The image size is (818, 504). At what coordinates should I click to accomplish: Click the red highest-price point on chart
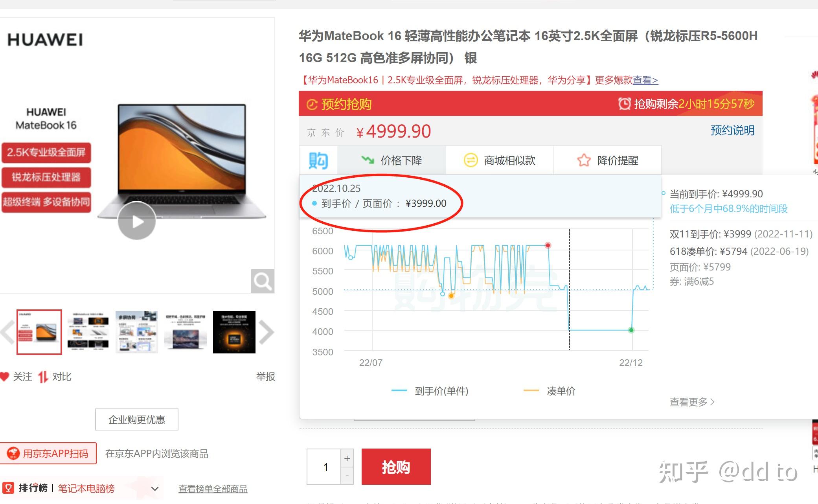548,245
